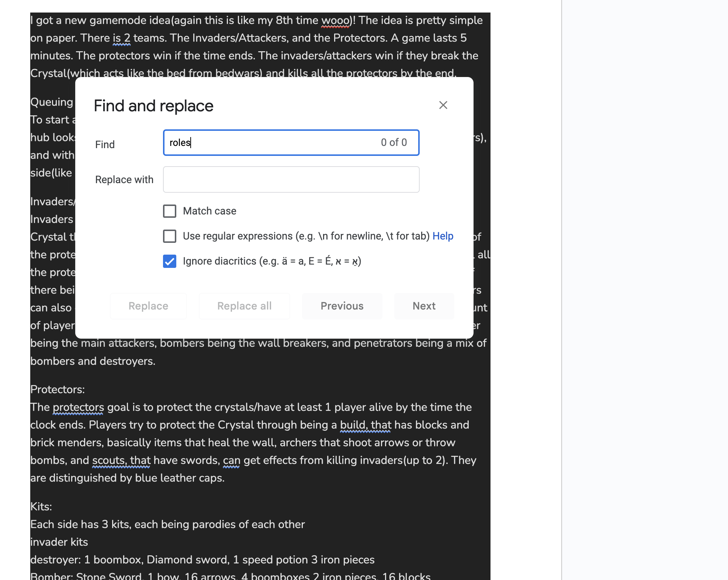Click the Find and replace dialog title
Image resolution: width=728 pixels, height=580 pixels.
153,106
